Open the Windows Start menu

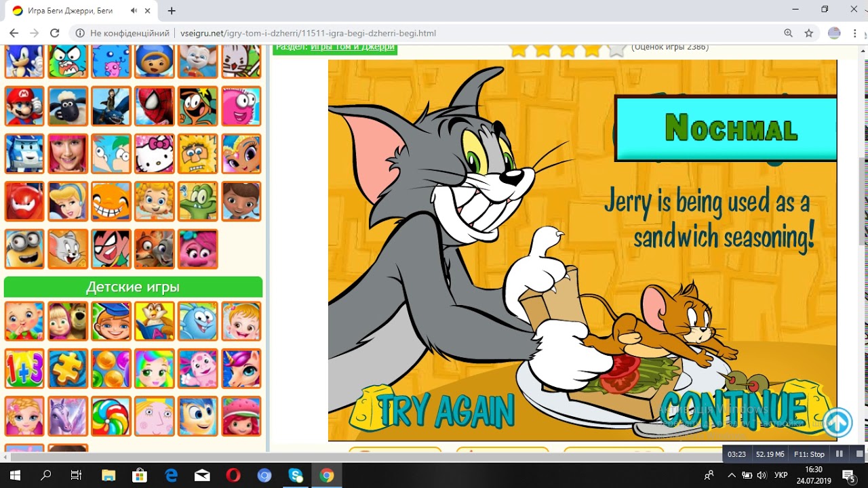15,475
